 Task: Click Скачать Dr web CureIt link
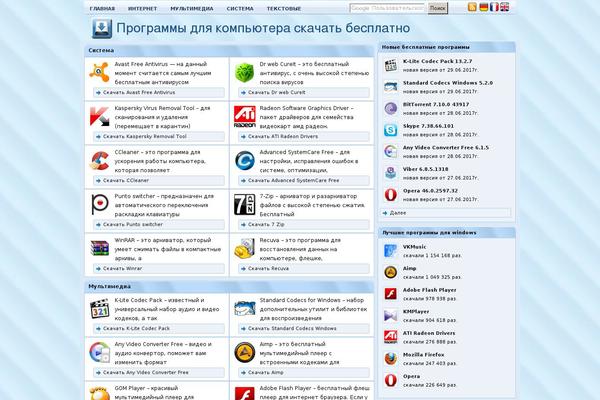click(303, 93)
